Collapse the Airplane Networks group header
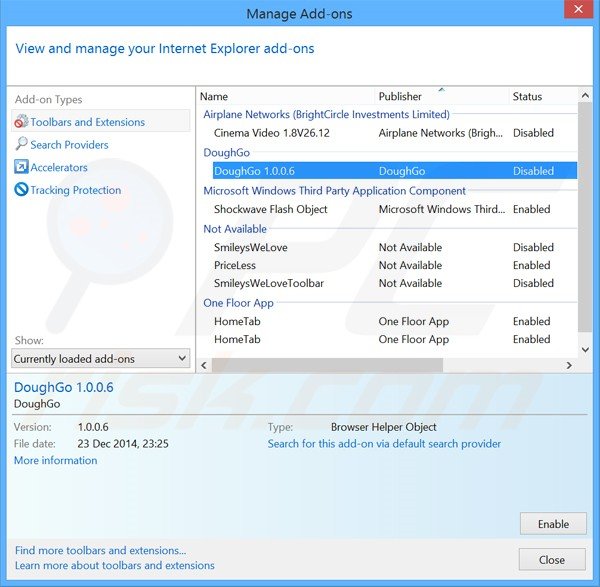The height and width of the screenshot is (587, 600). 326,114
